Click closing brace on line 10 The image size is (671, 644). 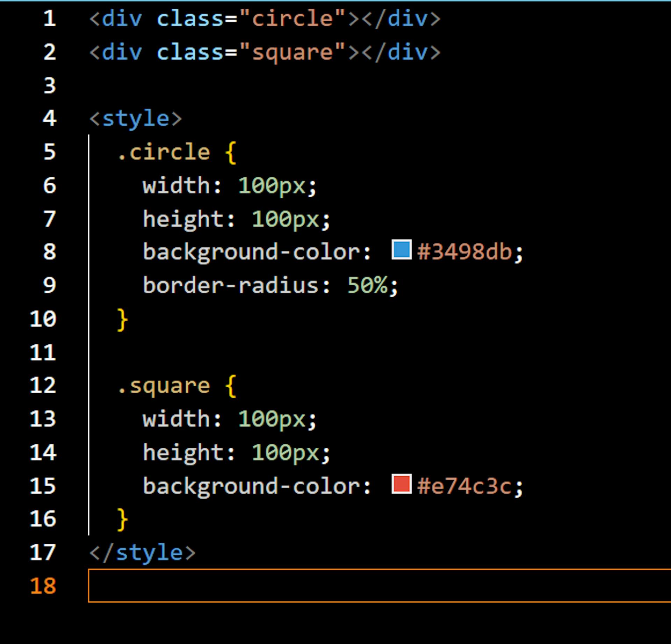[122, 319]
